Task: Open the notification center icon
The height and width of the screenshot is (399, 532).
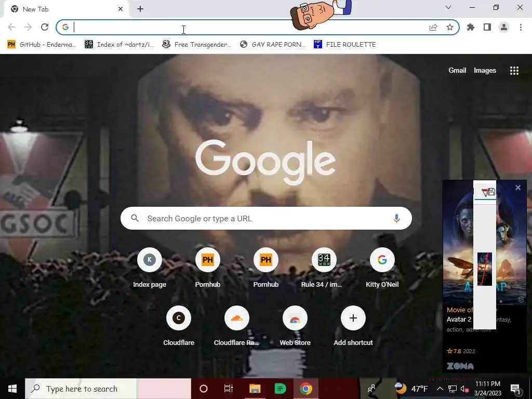Action: pyautogui.click(x=515, y=389)
